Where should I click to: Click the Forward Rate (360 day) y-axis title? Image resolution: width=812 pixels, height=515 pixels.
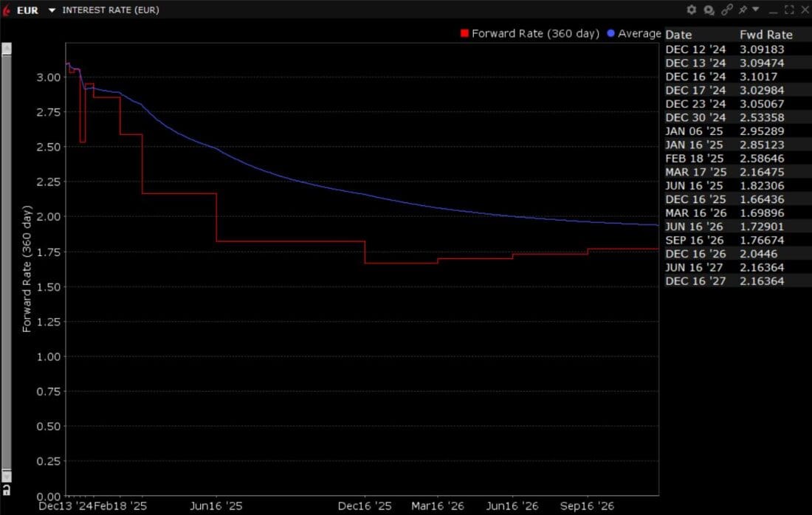27,269
